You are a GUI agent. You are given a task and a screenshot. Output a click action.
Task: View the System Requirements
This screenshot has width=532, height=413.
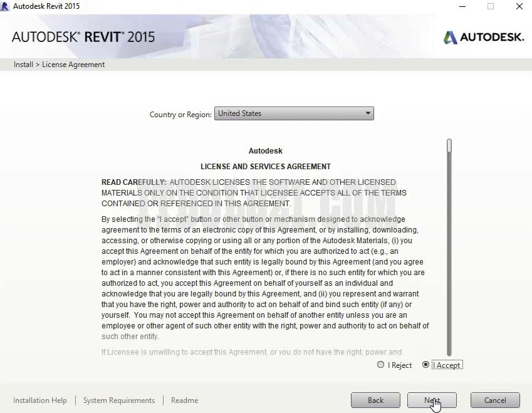[x=118, y=400]
